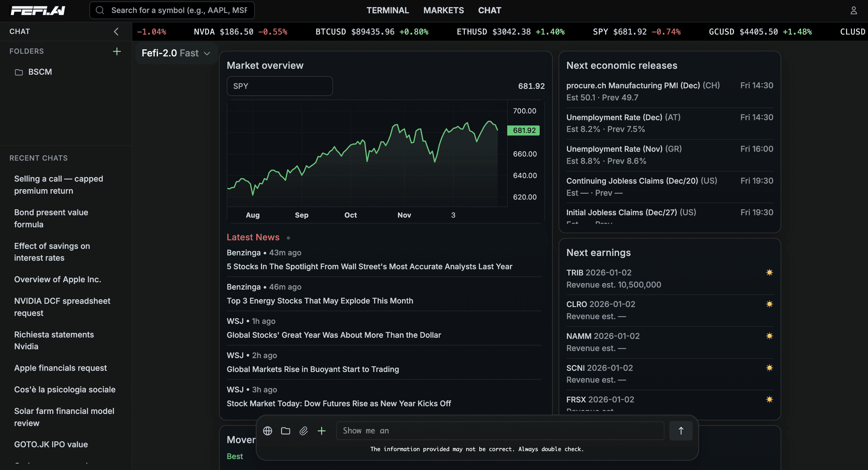Click the sun icon beside TRIB earnings
Image resolution: width=868 pixels, height=470 pixels.
coord(769,272)
